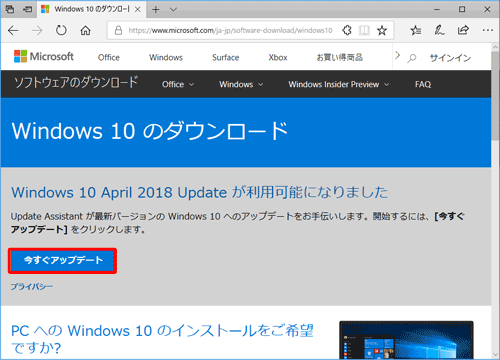Add page to favorites star icon
The height and width of the screenshot is (360, 500).
click(x=382, y=31)
